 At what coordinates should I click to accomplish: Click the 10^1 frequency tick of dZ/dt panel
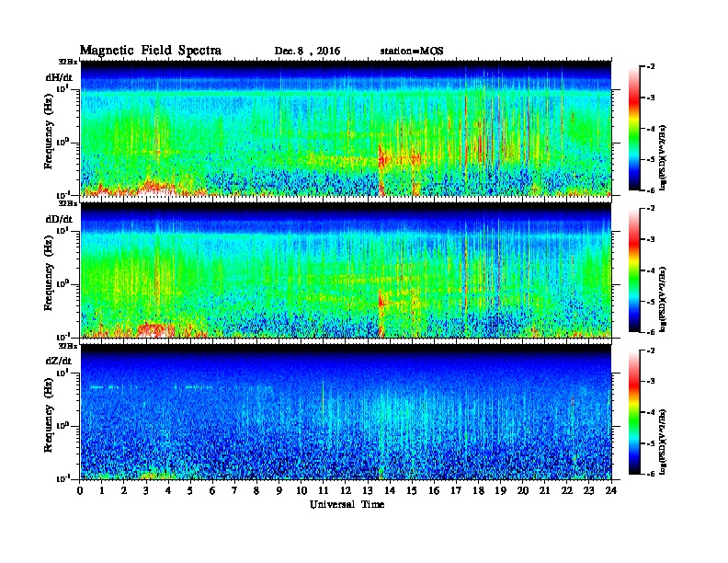63,373
